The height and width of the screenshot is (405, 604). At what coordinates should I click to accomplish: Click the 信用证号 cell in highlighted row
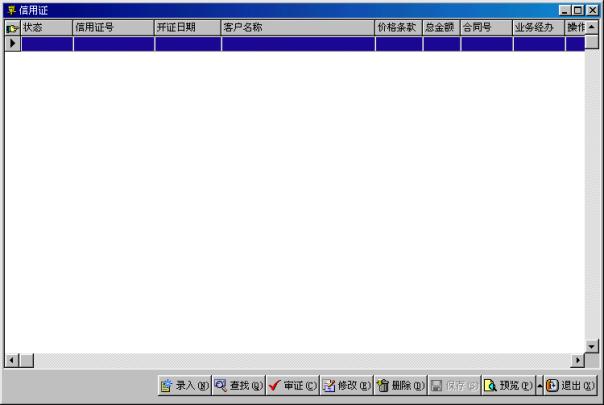coord(114,44)
